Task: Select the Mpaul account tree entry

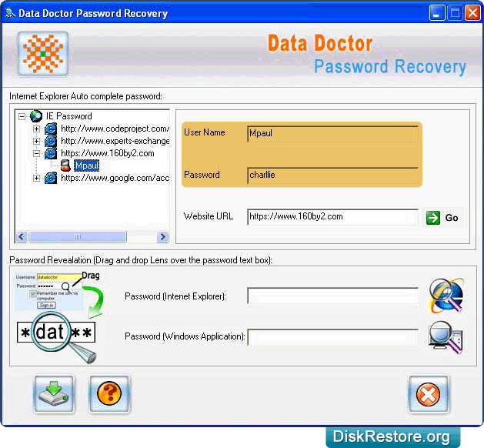Action: click(87, 165)
